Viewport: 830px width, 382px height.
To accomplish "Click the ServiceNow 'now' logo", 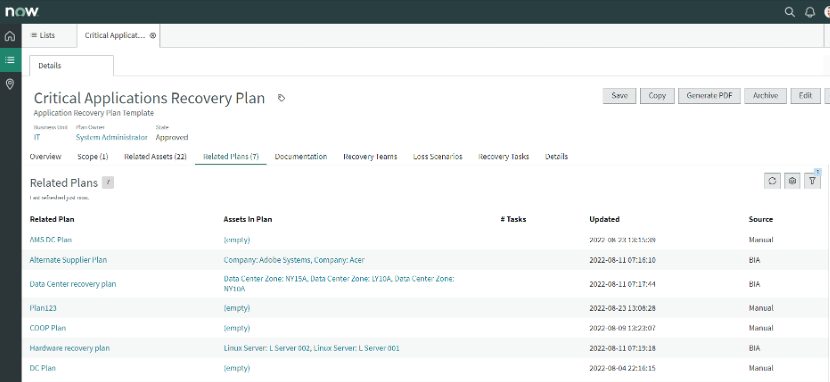I will 22,11.
